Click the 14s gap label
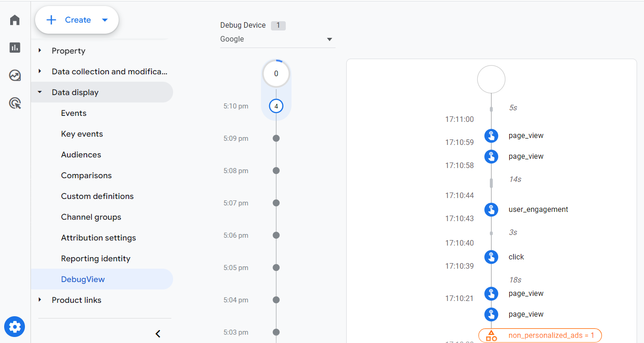The image size is (644, 343). pyautogui.click(x=515, y=180)
